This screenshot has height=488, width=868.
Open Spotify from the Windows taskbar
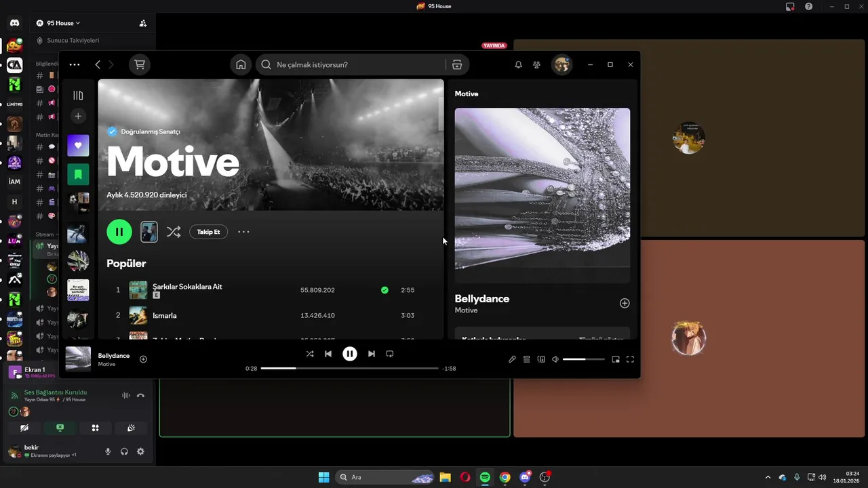(485, 477)
